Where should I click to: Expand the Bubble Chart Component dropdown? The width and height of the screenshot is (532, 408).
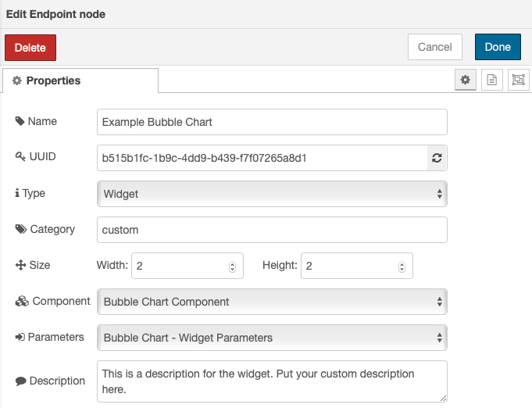pyautogui.click(x=272, y=302)
